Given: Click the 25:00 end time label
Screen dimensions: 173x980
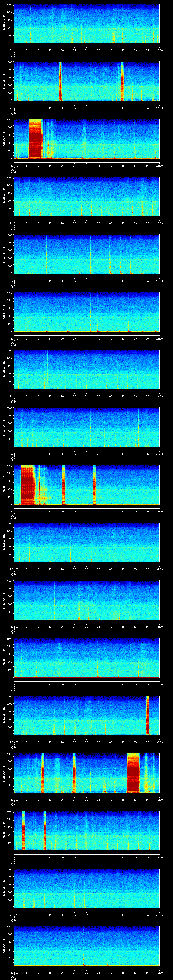Looking at the screenshot, I should [159, 166].
